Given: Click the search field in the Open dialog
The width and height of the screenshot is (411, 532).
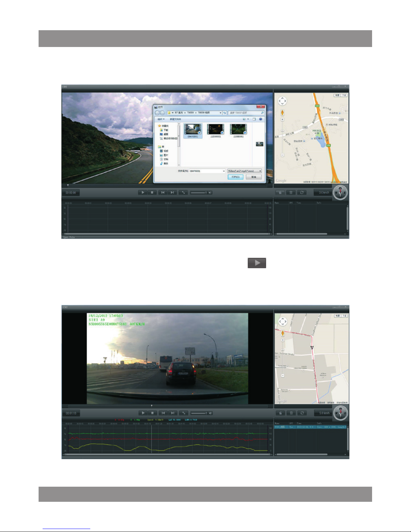Looking at the screenshot, I should pyautogui.click(x=246, y=113).
